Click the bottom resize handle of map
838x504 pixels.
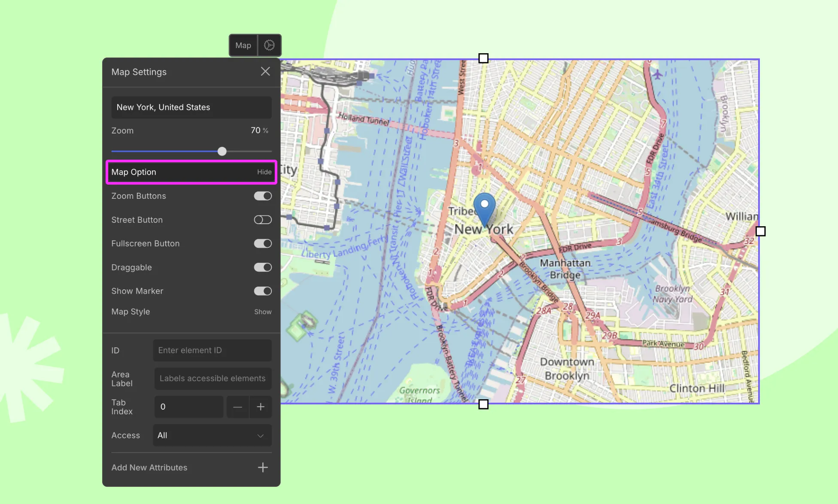pyautogui.click(x=483, y=404)
